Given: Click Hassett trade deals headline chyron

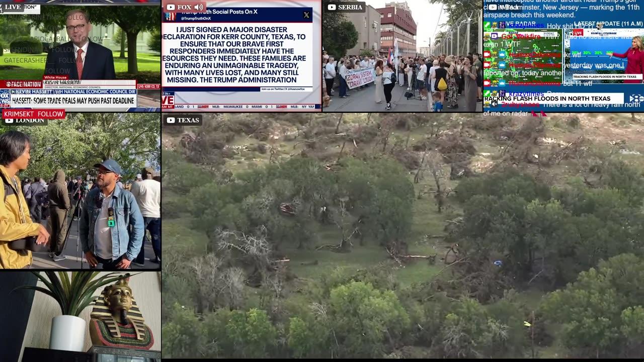Looking at the screenshot, I should click(73, 101).
